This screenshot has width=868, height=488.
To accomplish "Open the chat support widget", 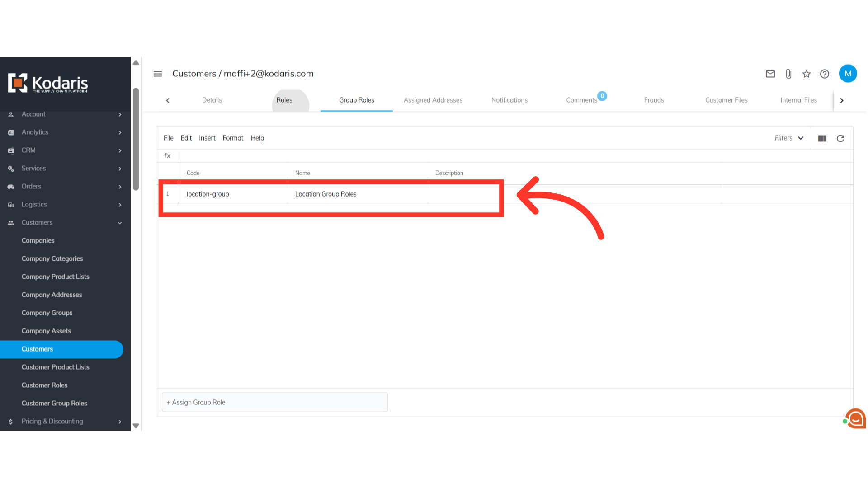I will [855, 418].
